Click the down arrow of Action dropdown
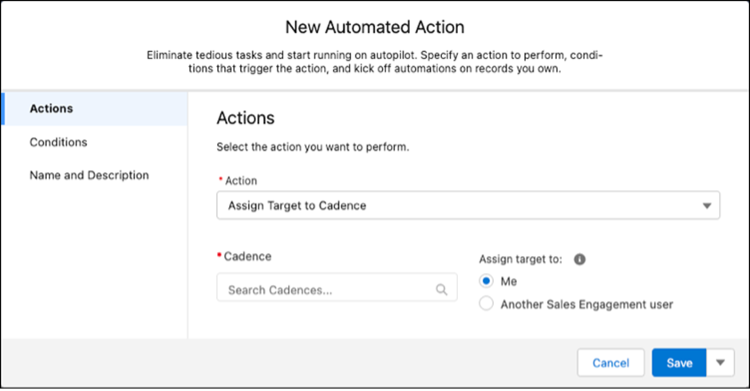The height and width of the screenshot is (391, 750). pyautogui.click(x=706, y=206)
